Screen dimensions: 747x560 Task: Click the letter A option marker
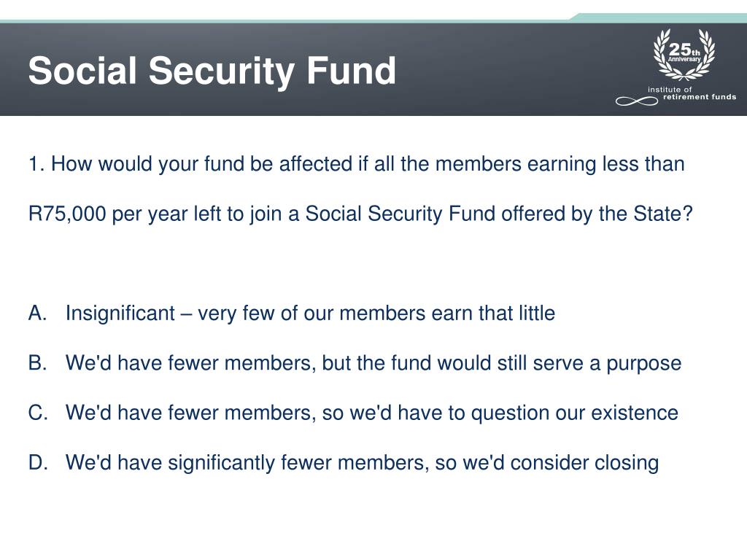[x=37, y=314]
